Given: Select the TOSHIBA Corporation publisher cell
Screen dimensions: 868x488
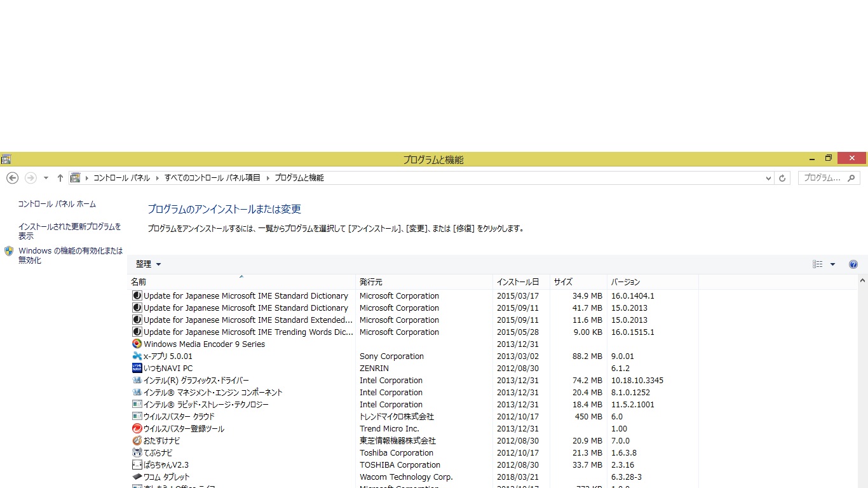Looking at the screenshot, I should point(400,465).
